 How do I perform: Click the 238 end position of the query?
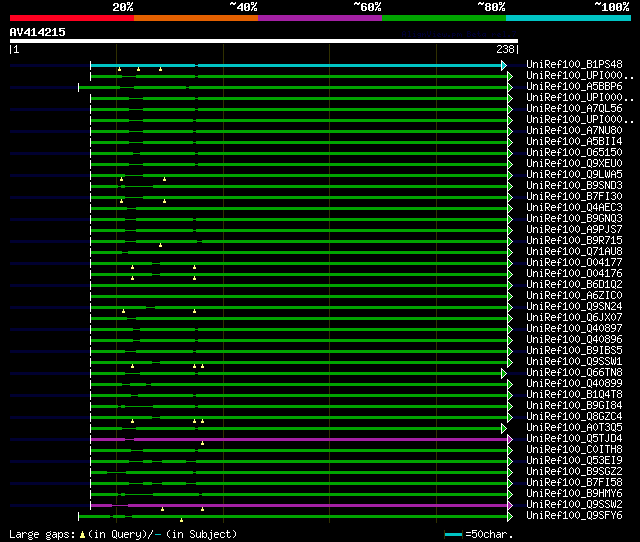point(505,49)
